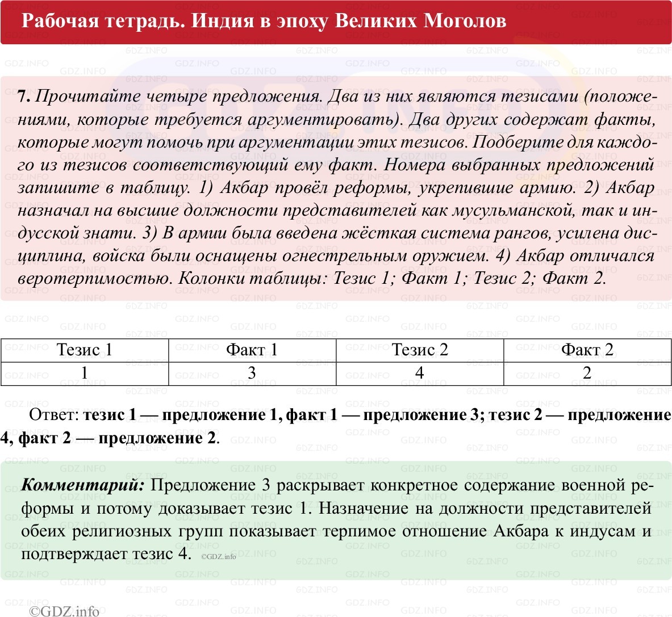Select the 'Тезис 1' table header cell
Viewport: 672px width, 617px height.
85,350
